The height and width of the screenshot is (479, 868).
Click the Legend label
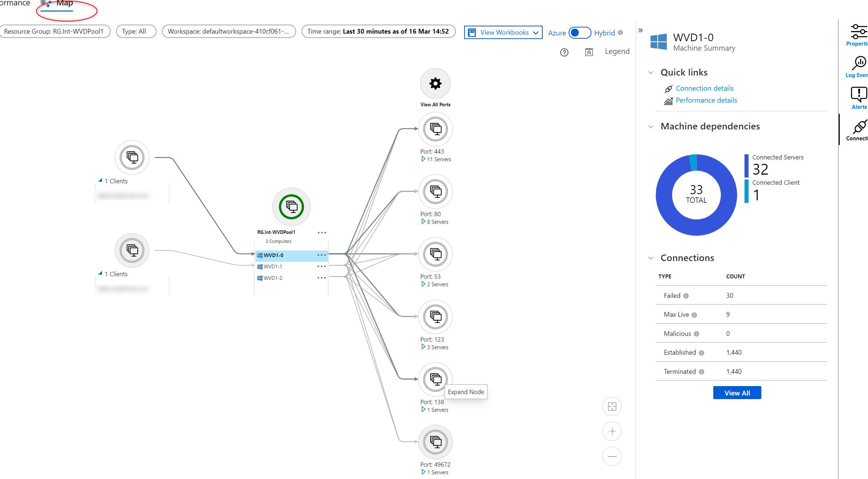click(x=617, y=51)
